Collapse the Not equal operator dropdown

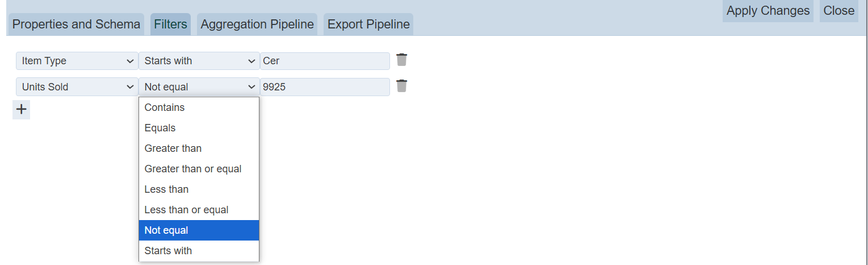(199, 87)
